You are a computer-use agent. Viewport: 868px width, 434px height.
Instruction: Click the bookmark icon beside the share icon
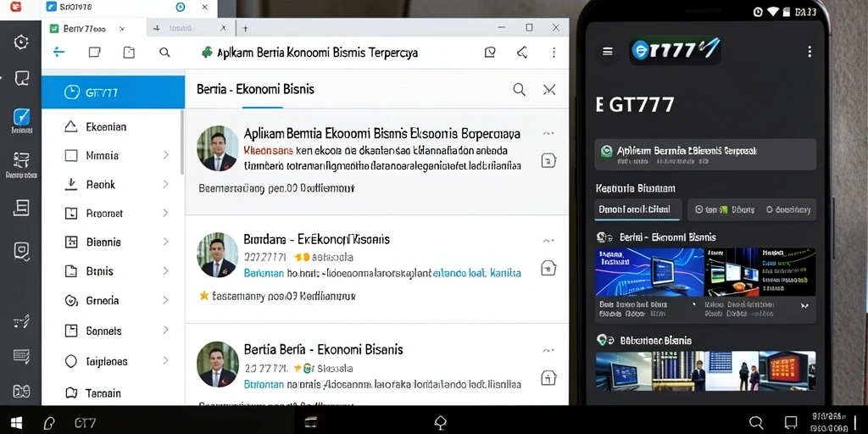[x=490, y=52]
